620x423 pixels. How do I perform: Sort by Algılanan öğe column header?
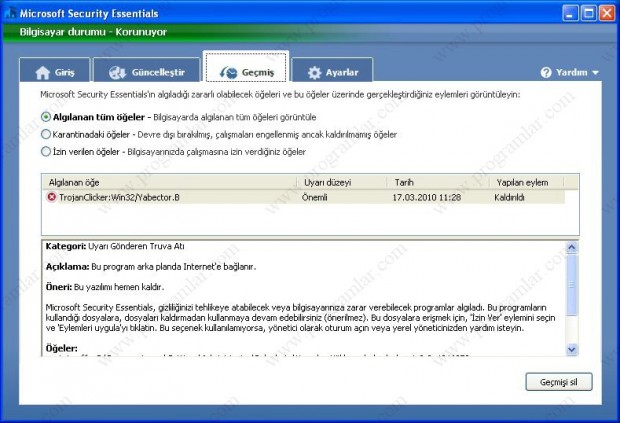169,182
